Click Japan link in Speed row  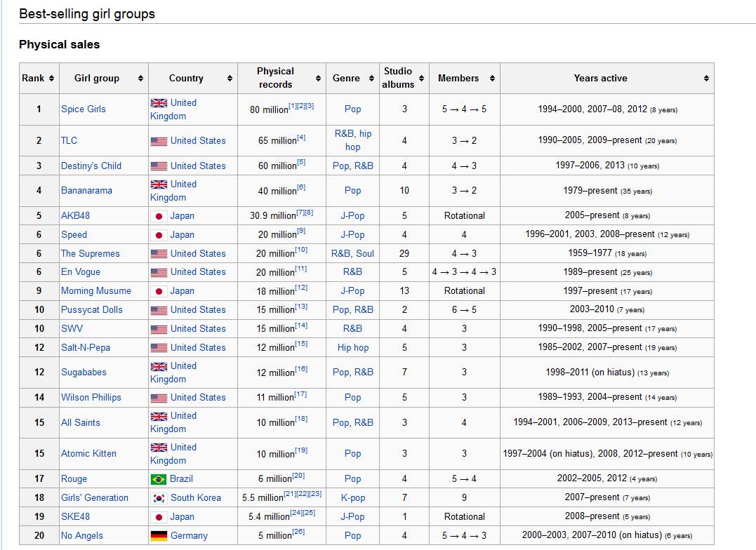183,235
